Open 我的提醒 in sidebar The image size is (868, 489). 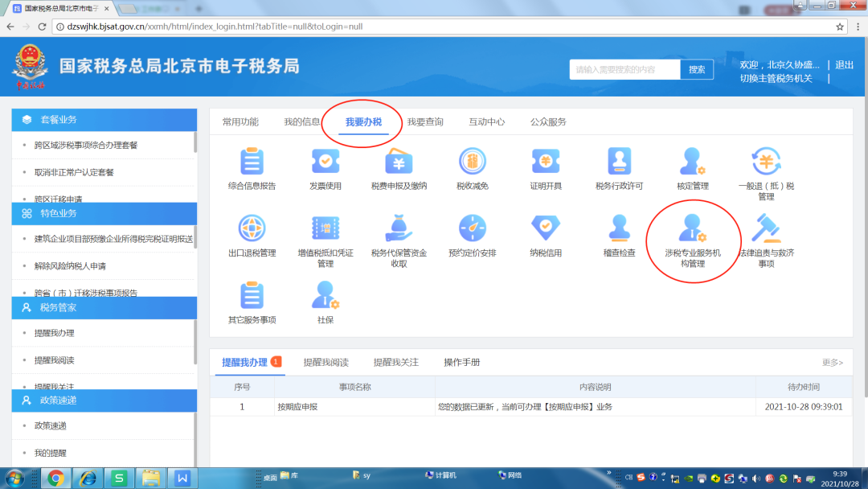(x=51, y=453)
